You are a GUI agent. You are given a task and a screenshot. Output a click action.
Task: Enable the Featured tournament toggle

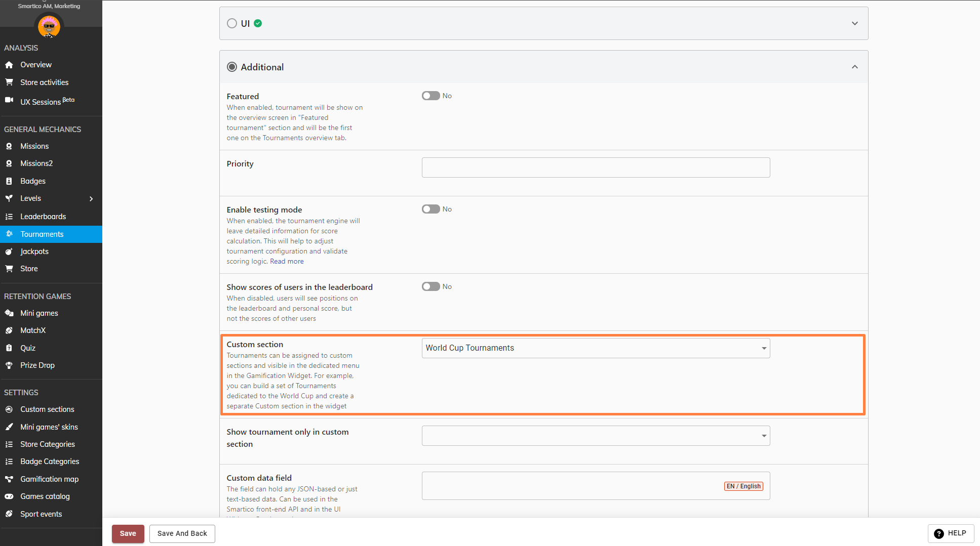430,96
